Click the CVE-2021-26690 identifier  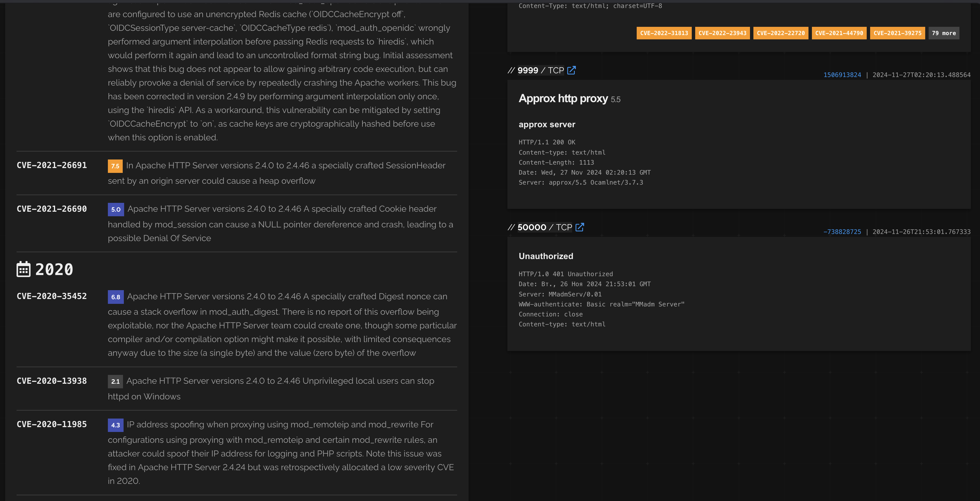[52, 209]
